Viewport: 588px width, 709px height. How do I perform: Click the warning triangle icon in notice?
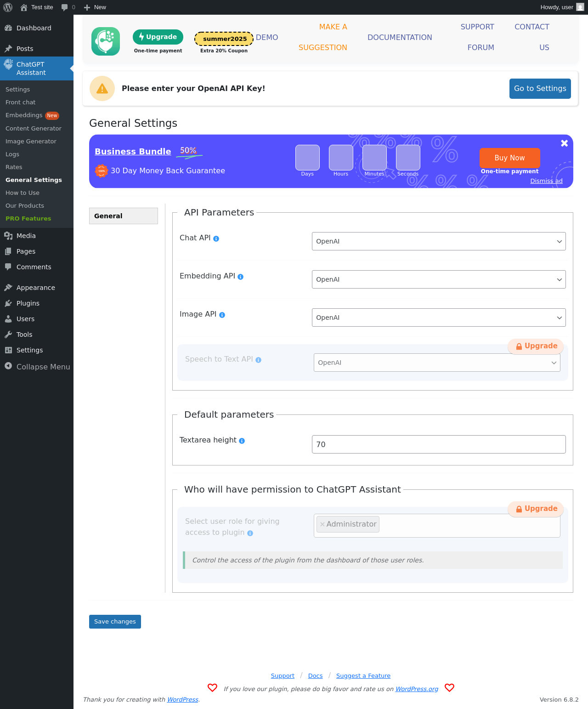pyautogui.click(x=102, y=88)
